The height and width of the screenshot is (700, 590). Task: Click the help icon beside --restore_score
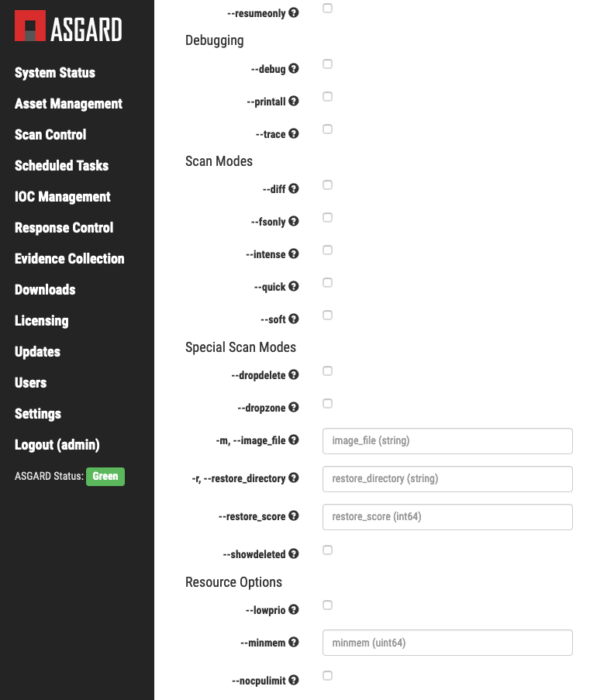click(x=294, y=516)
